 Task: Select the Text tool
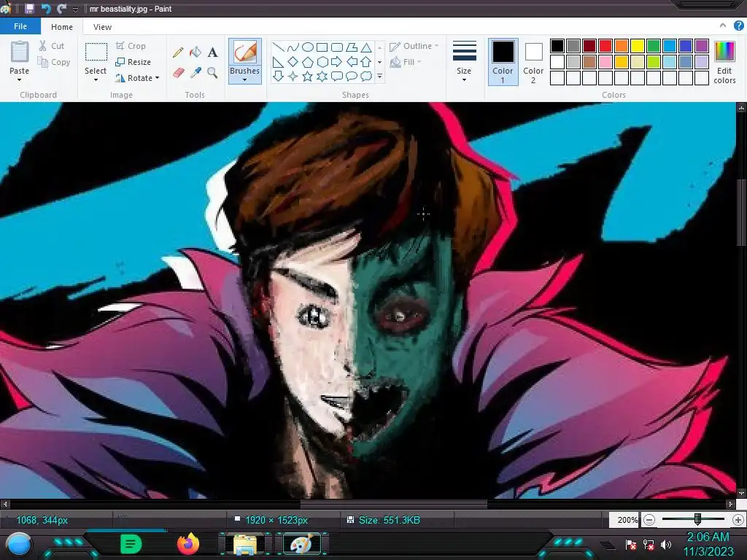pos(212,52)
